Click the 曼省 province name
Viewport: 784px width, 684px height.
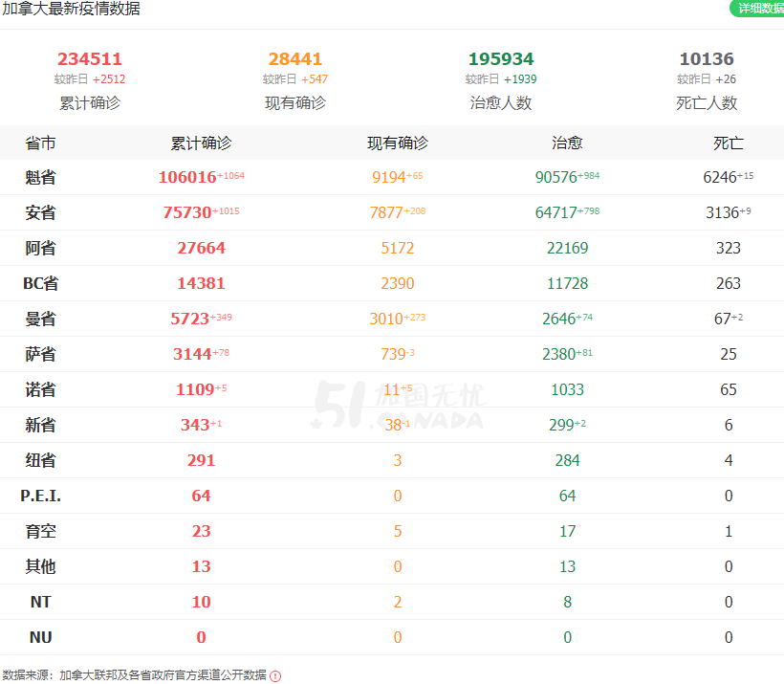40,319
